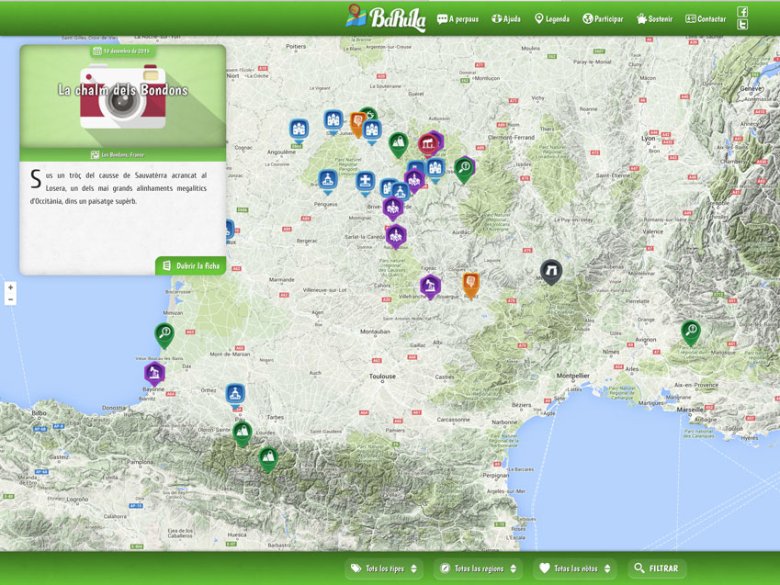Select green magnifier marker west of Clermont-Ferrand
The image size is (780, 585).
tap(464, 170)
